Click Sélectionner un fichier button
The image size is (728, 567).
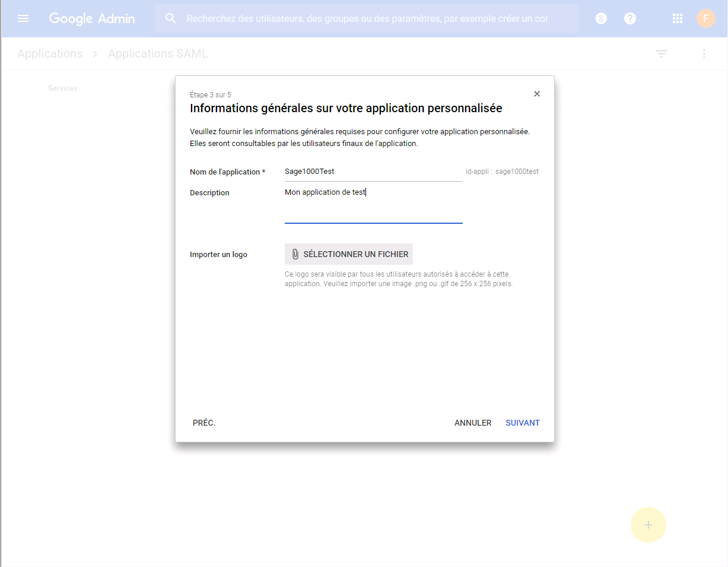[349, 254]
